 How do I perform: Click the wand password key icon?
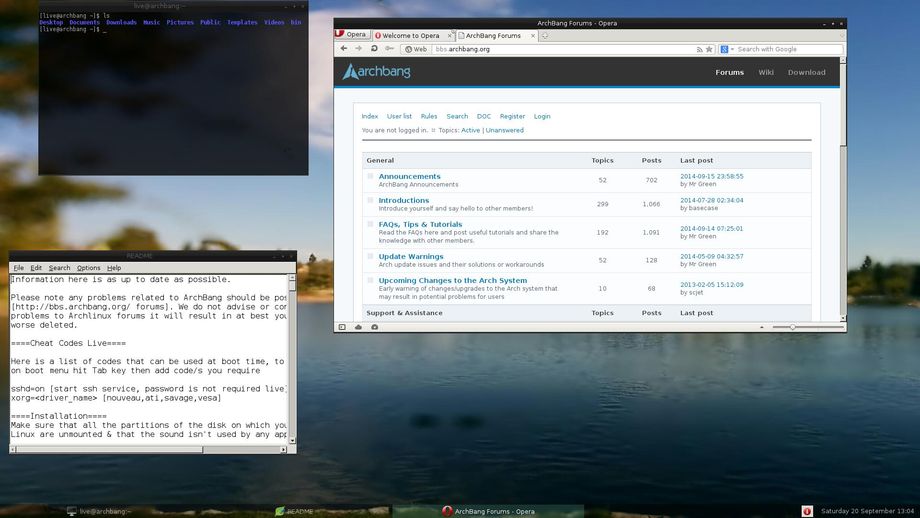(x=390, y=48)
